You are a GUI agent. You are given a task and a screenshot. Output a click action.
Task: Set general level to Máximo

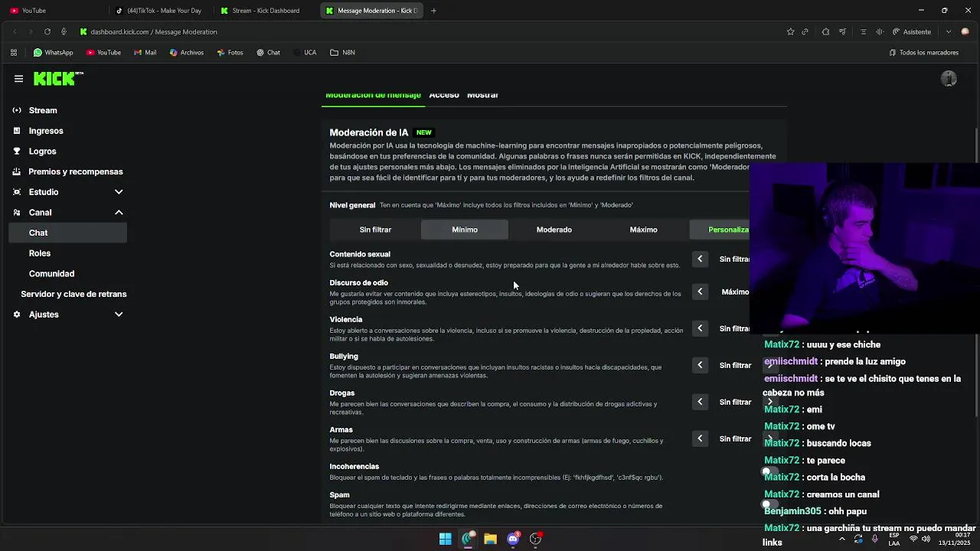[643, 230]
